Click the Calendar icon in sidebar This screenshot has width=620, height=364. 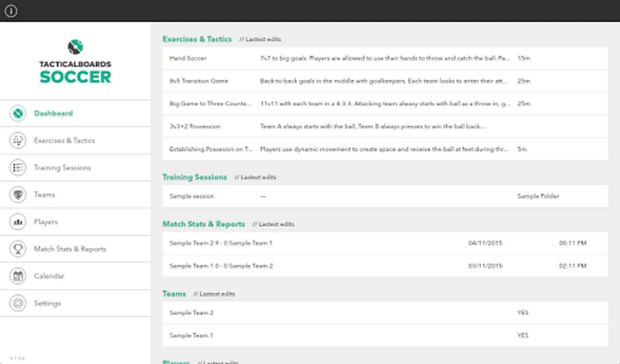point(18,276)
